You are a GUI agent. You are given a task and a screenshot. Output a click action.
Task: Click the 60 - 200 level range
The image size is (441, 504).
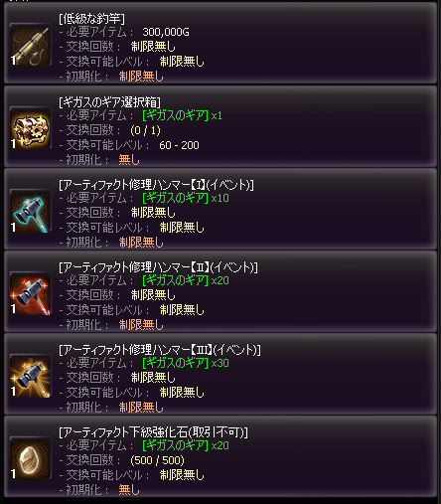coord(179,145)
